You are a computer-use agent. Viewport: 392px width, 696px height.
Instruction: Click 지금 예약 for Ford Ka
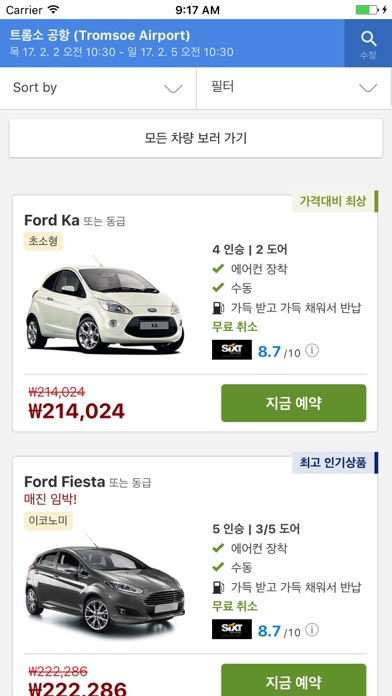pos(293,403)
